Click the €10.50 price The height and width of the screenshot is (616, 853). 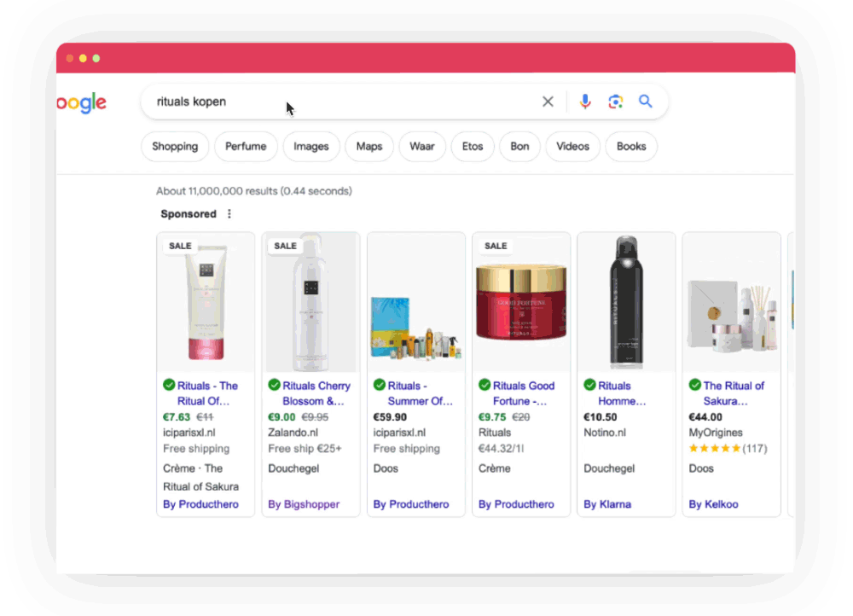[x=600, y=417]
